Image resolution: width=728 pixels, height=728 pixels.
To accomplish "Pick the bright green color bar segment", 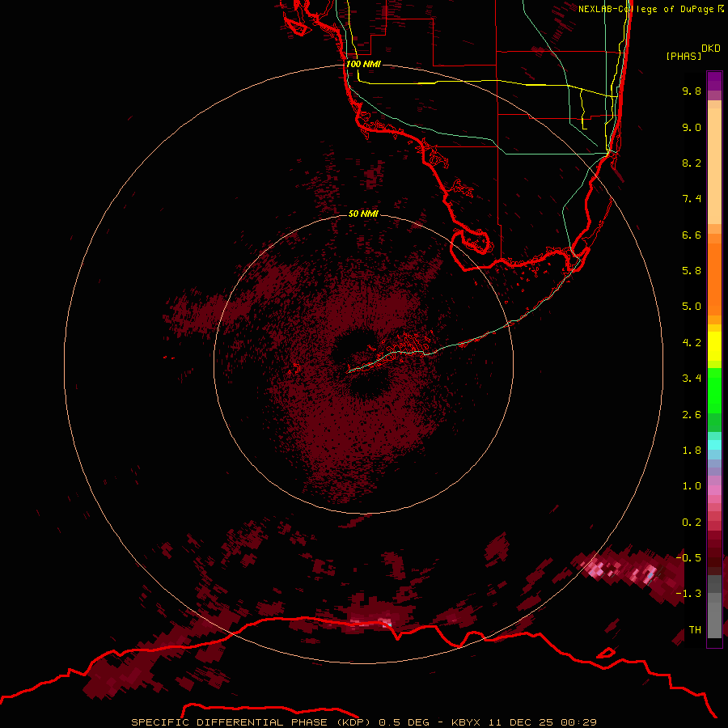I will (x=714, y=391).
